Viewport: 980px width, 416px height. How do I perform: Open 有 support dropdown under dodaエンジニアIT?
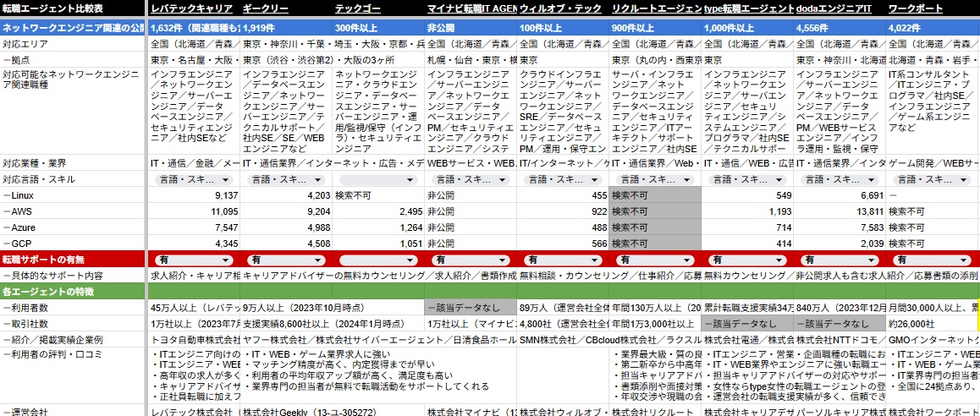840,260
